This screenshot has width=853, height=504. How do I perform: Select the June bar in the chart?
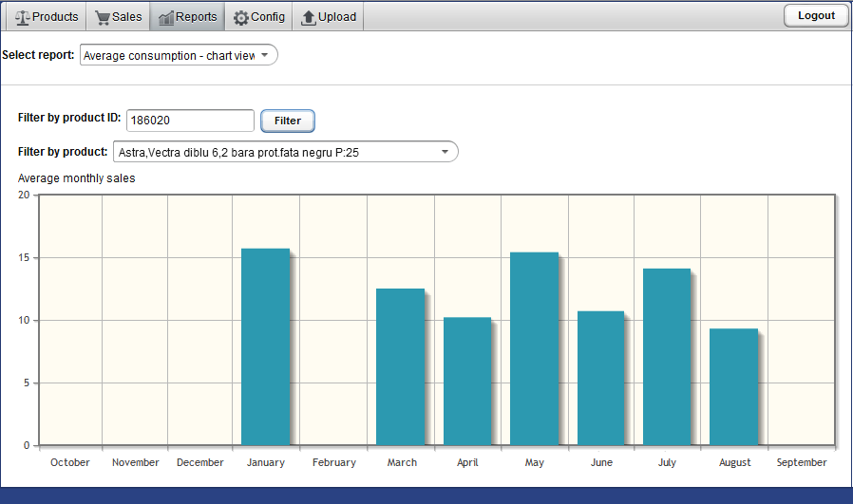tap(600, 379)
